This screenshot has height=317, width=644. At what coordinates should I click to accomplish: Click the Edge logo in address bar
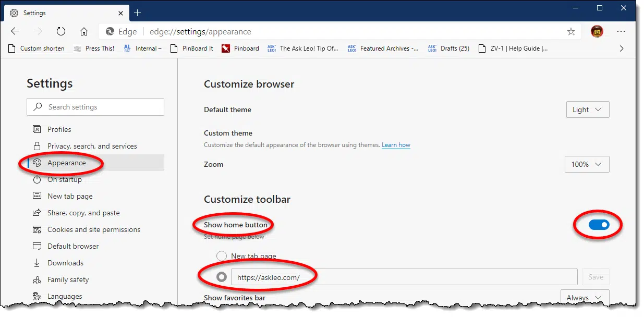(110, 32)
